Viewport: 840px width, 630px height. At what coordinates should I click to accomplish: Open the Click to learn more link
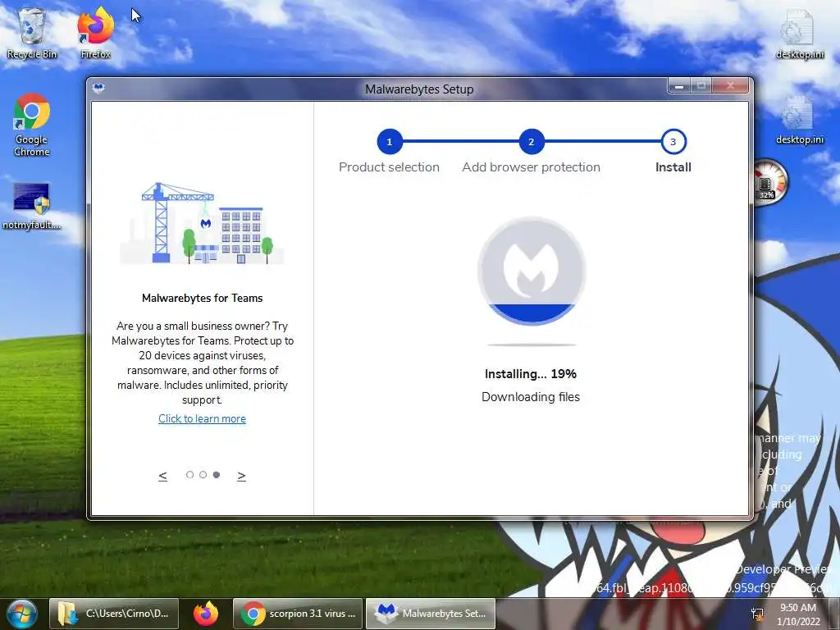pos(202,419)
